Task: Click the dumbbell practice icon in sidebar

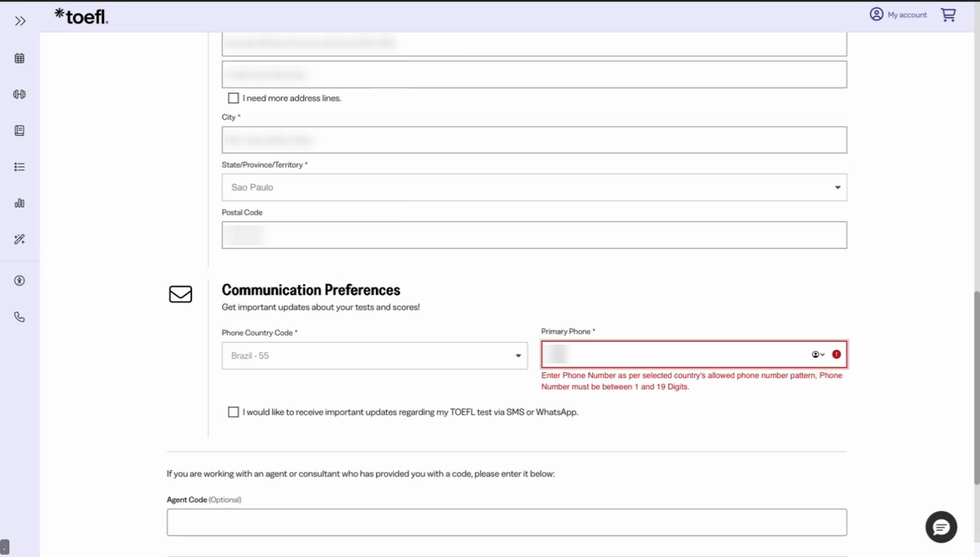Action: coord(19,94)
